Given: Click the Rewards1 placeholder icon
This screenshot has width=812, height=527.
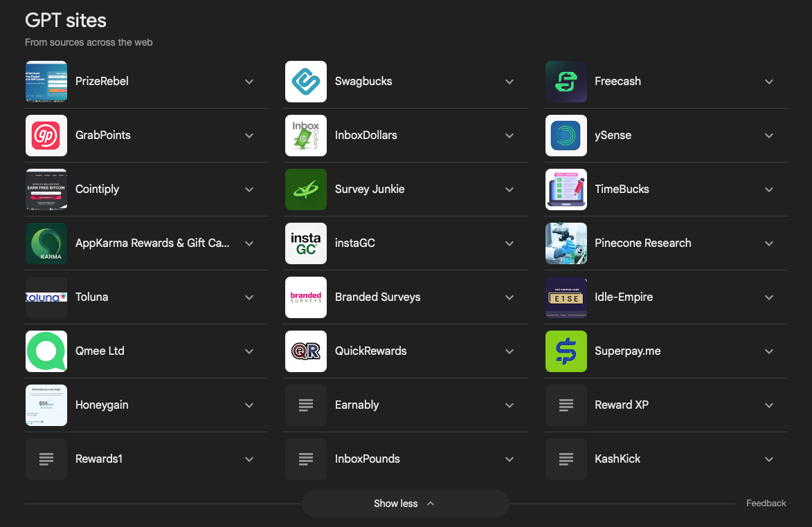Looking at the screenshot, I should 46,459.
